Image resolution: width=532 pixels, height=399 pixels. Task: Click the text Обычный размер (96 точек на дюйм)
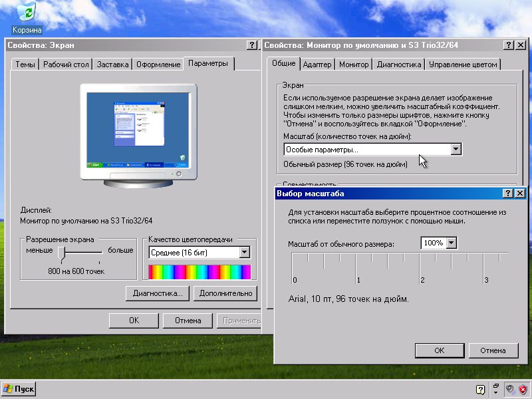(345, 164)
